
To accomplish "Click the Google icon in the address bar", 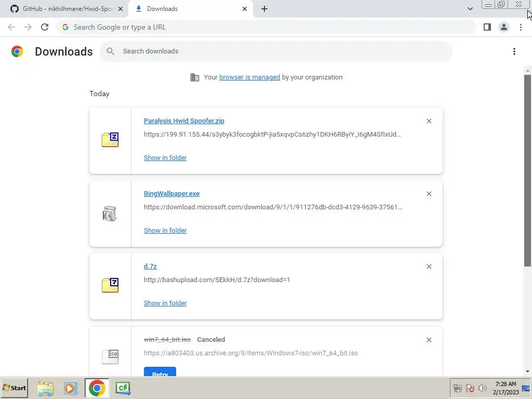I will click(x=65, y=27).
